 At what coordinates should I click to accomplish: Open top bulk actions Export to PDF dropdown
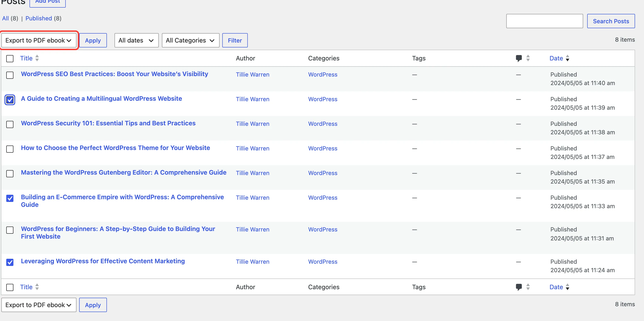pyautogui.click(x=39, y=40)
